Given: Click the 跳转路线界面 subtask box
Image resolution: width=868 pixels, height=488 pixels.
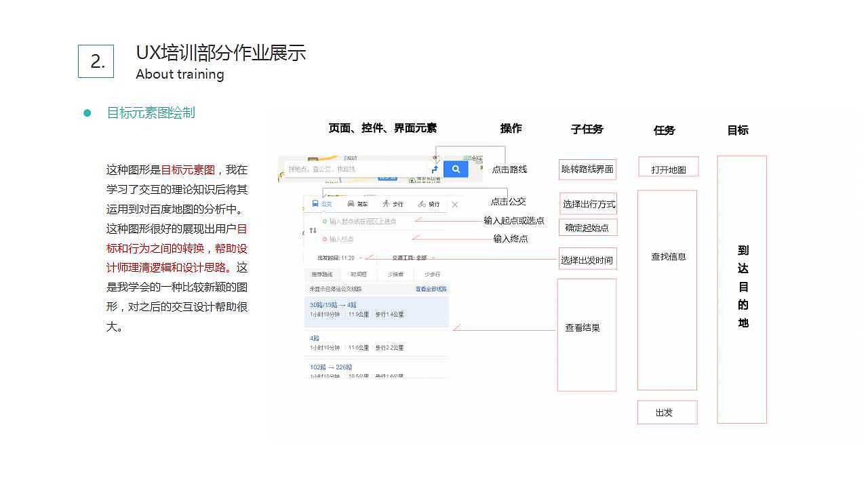Looking at the screenshot, I should point(587,169).
